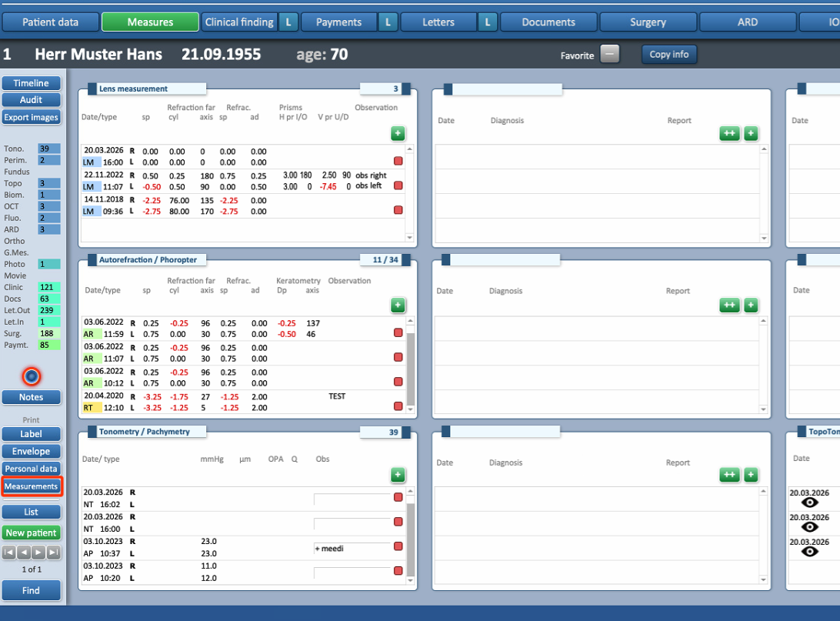Image resolution: width=840 pixels, height=621 pixels.
Task: Go to the Letters tab
Action: 438,22
